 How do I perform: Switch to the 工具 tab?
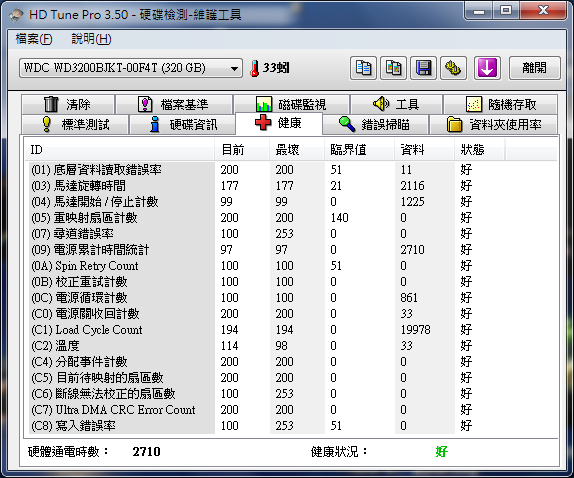(396, 105)
